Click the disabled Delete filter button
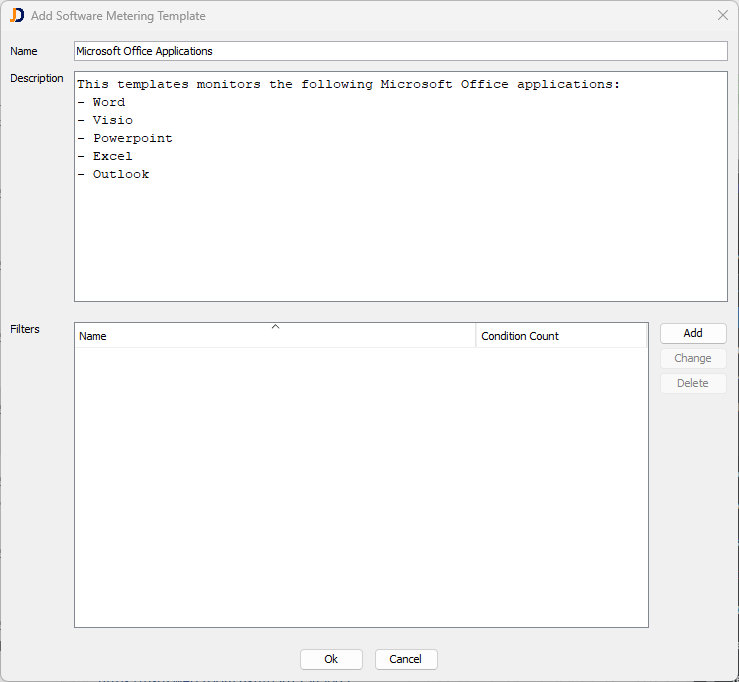Screen dimensions: 739x682 [x=693, y=383]
